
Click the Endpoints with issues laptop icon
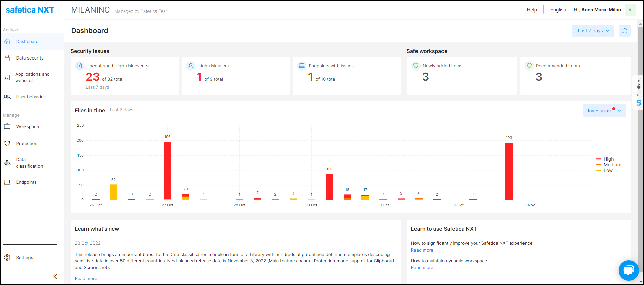[302, 66]
